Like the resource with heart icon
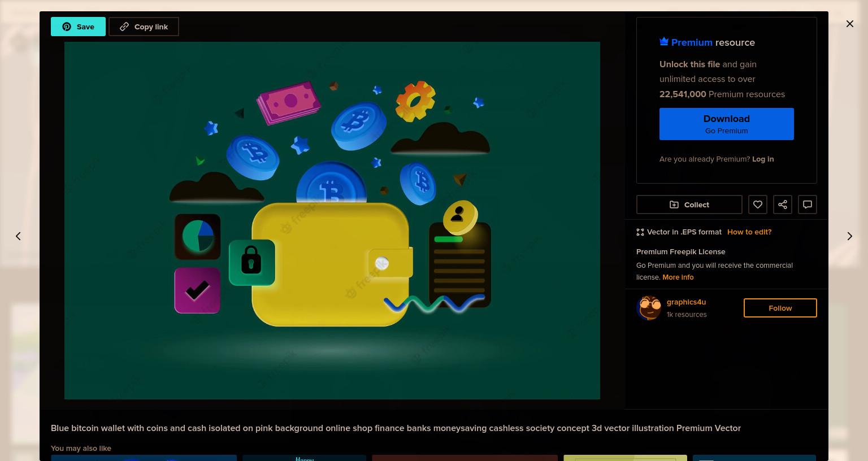 click(757, 205)
